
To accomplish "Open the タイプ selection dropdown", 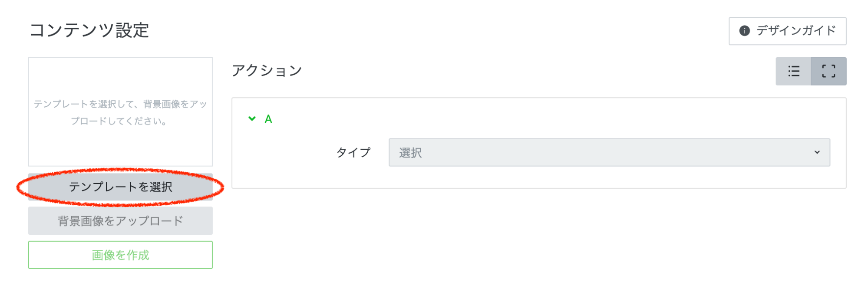I will point(609,152).
